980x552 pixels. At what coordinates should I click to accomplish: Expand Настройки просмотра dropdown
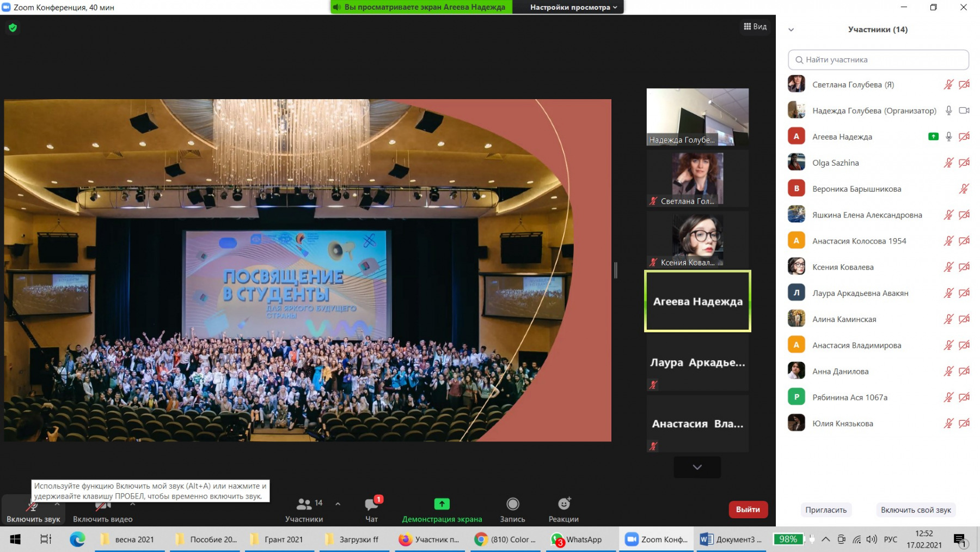pyautogui.click(x=573, y=7)
